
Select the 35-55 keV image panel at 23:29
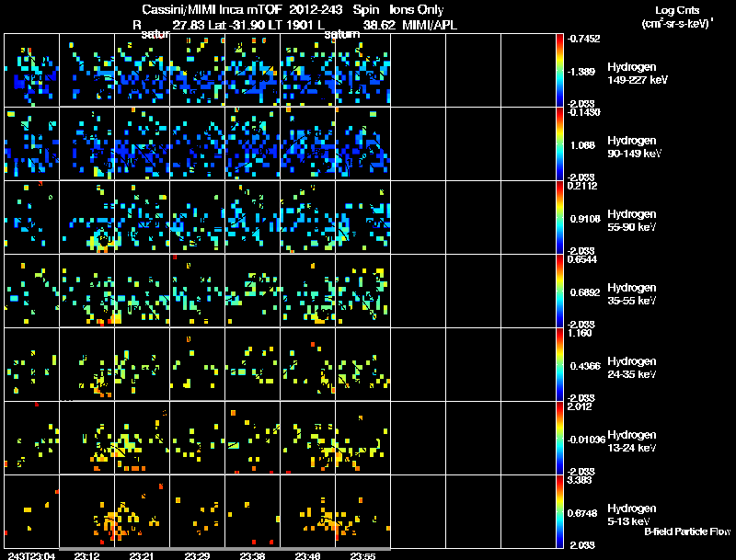point(197,291)
